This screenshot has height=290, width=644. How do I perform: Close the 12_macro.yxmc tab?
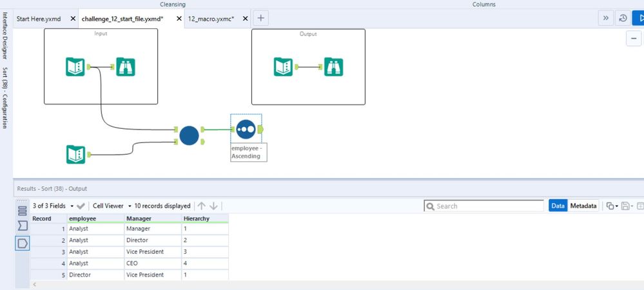click(x=245, y=19)
